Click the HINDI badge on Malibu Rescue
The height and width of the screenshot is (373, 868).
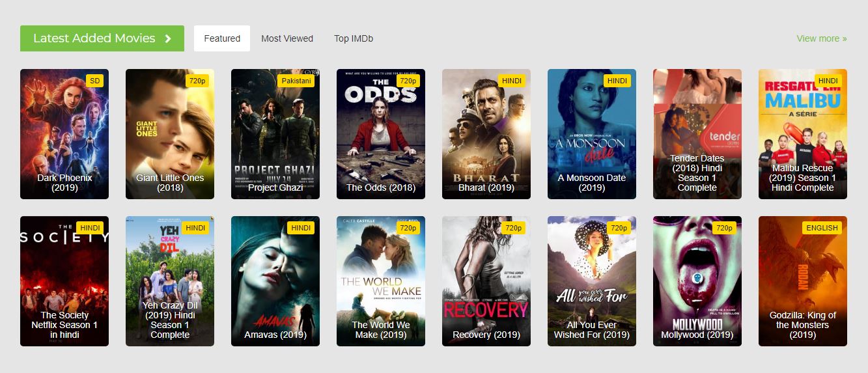click(828, 81)
